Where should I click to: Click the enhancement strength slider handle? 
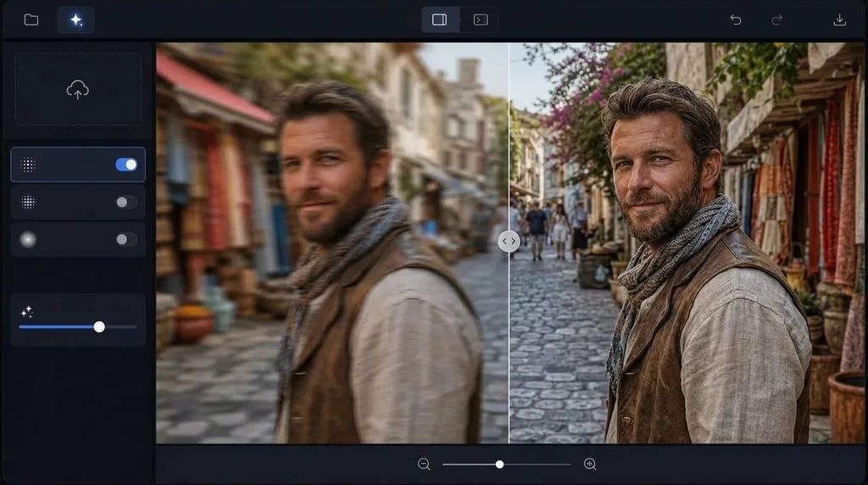[x=99, y=326]
